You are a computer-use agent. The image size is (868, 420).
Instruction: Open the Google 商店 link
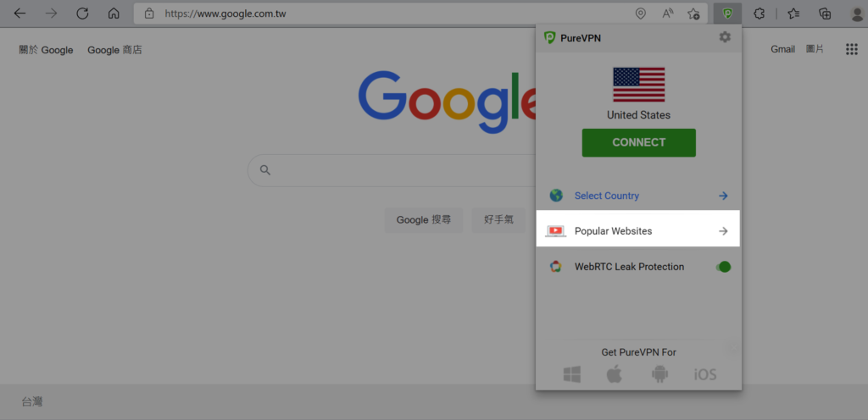coord(114,50)
